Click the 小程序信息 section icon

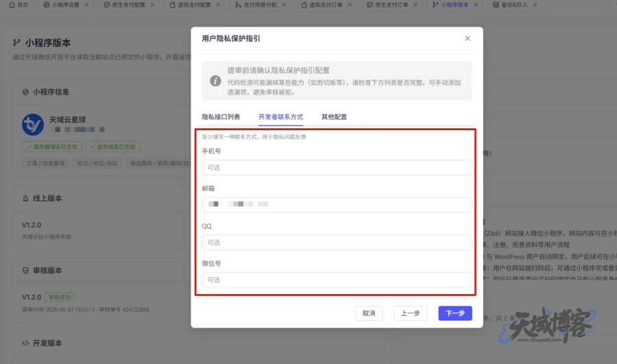click(25, 92)
